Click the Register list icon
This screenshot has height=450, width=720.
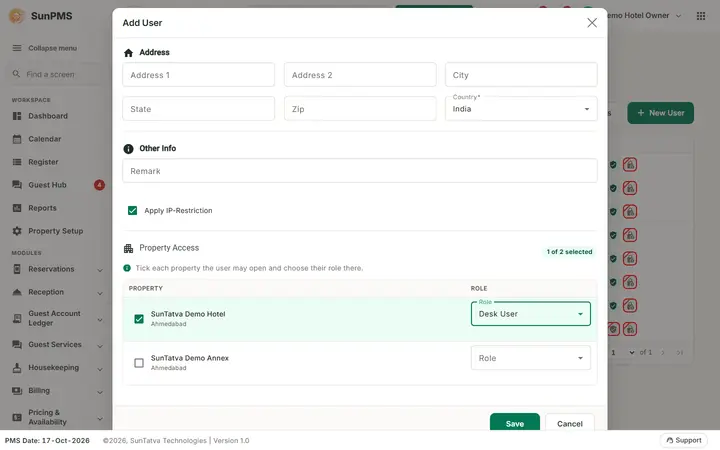pyautogui.click(x=17, y=162)
